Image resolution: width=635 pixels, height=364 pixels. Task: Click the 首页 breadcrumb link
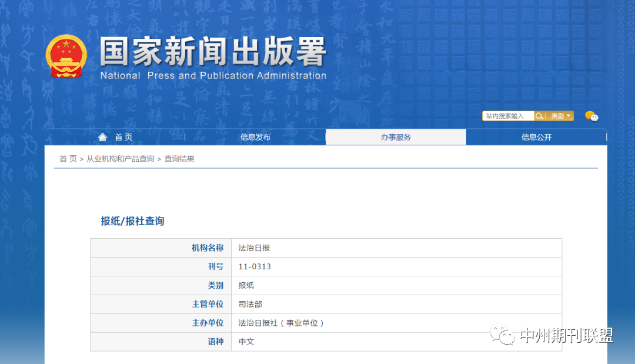click(x=68, y=159)
